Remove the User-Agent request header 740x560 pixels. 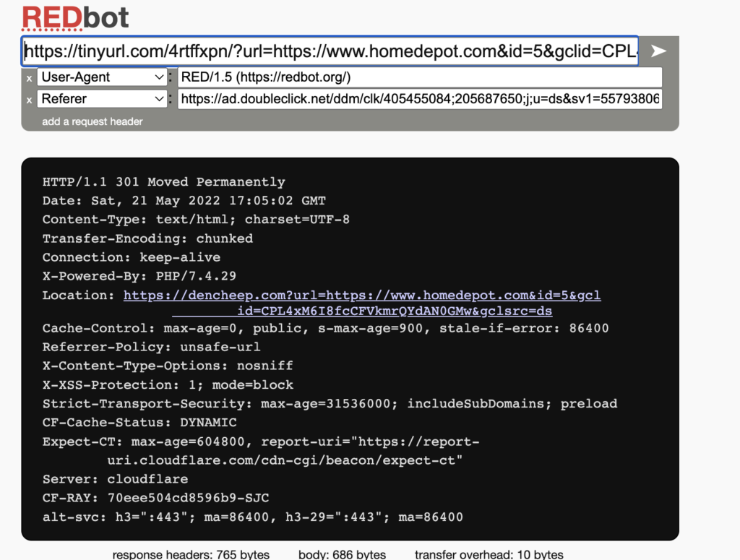(29, 78)
